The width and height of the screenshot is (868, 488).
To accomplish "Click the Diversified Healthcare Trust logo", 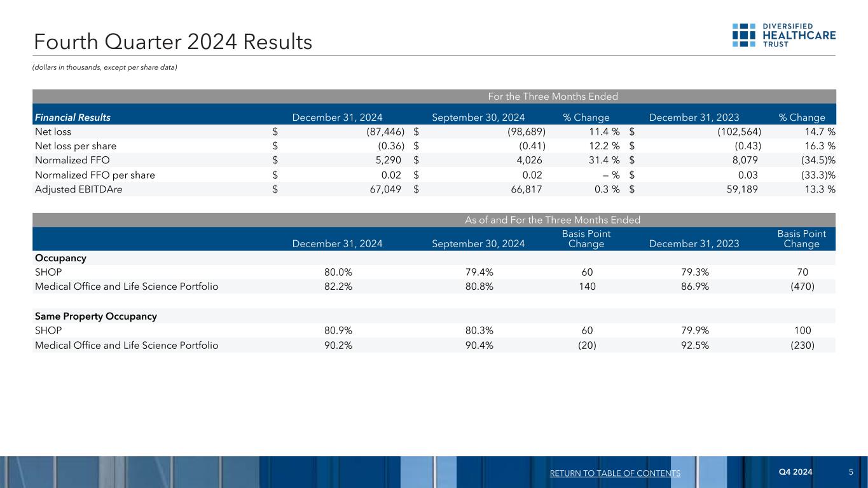I will [783, 36].
